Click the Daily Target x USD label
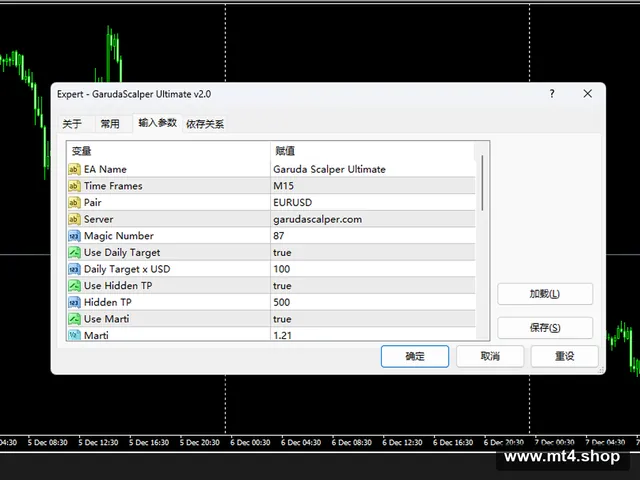The image size is (640, 480). coord(127,269)
